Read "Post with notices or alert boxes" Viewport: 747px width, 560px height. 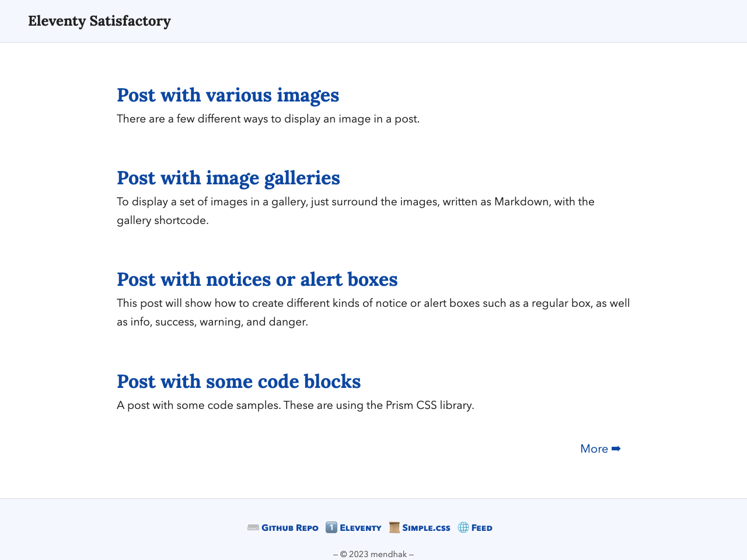click(x=257, y=279)
